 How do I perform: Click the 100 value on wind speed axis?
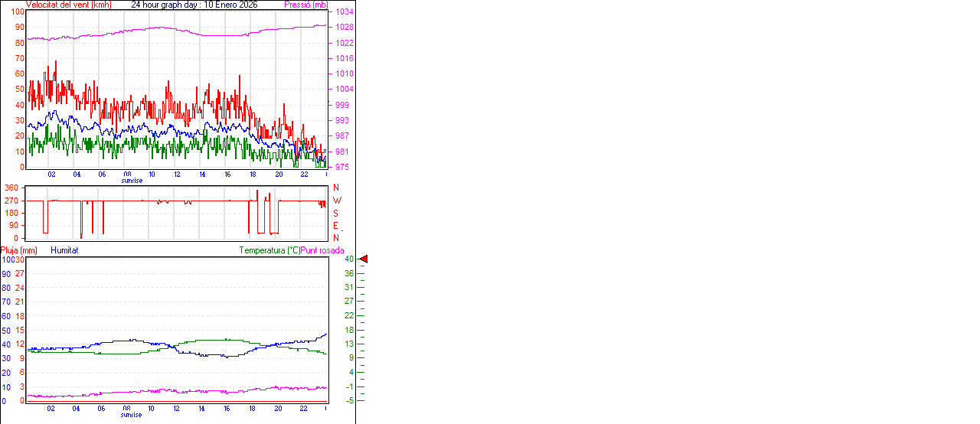coord(17,12)
